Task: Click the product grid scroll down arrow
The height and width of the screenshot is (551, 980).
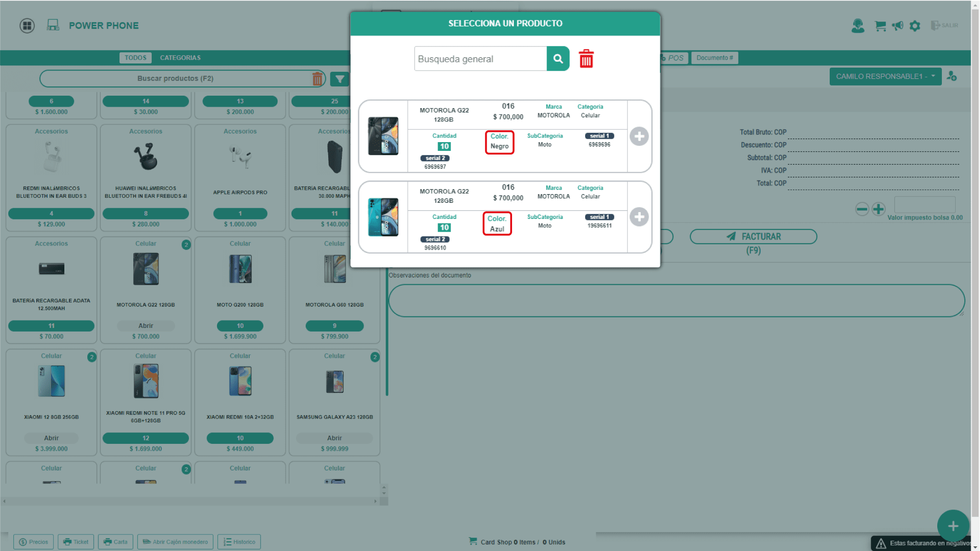Action: tap(384, 493)
